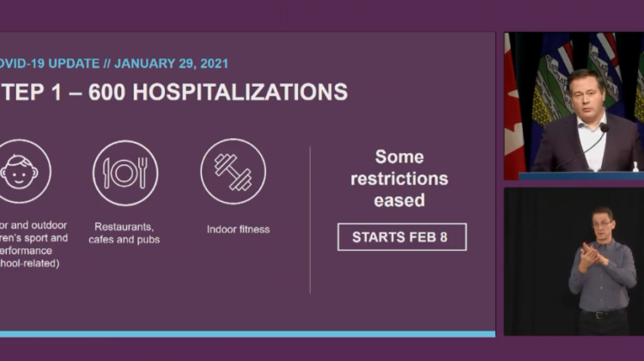Select the Step 1 – 600 Hospitalizations heading

(x=173, y=92)
